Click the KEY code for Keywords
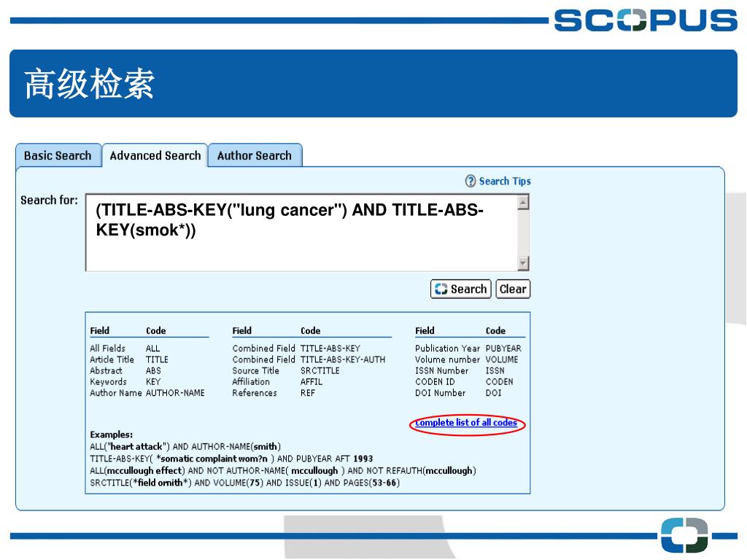This screenshot has width=747, height=560. coord(153,382)
